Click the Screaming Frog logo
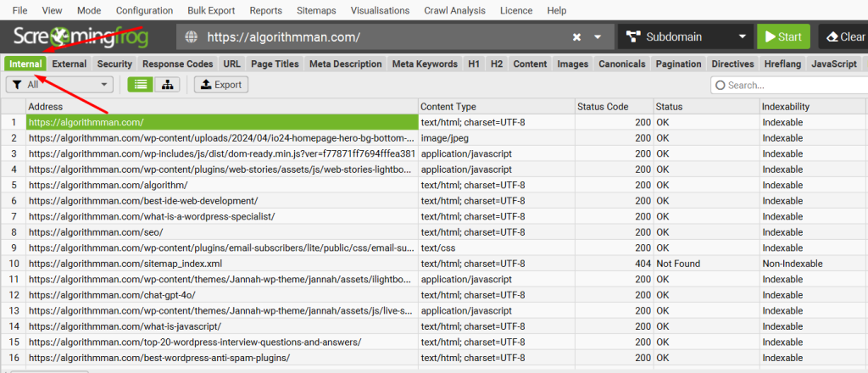868x373 pixels. point(81,37)
